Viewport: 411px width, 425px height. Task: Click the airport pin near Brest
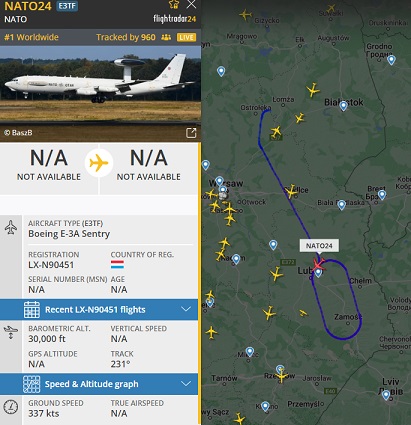coord(382,194)
